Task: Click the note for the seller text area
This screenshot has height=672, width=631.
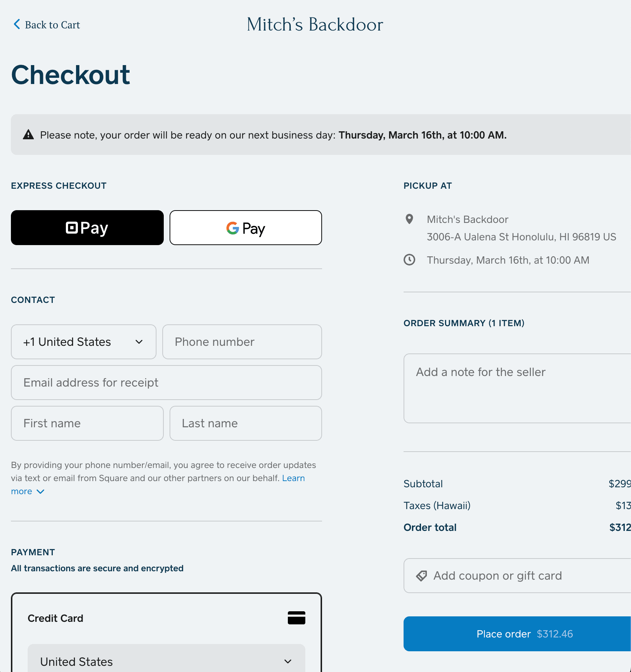Action: [x=517, y=388]
